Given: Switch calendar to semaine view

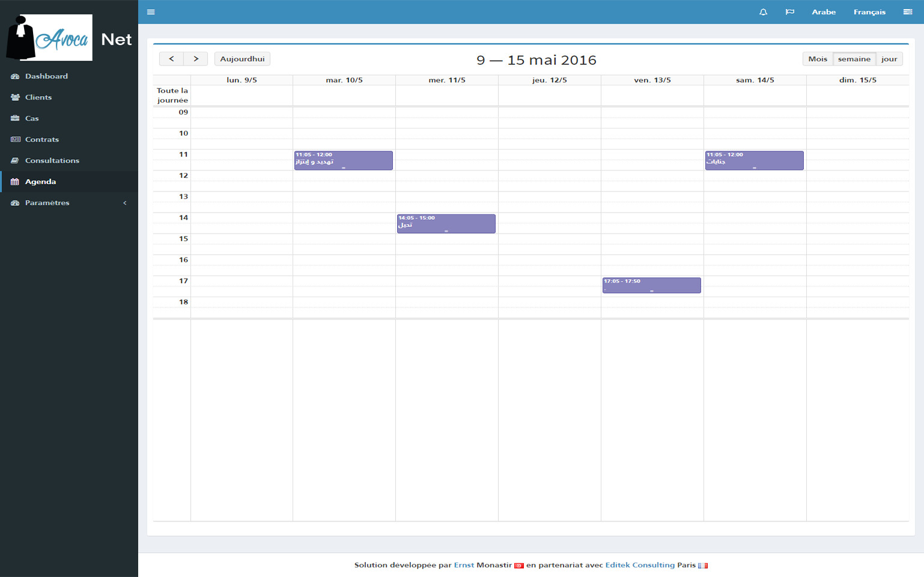Looking at the screenshot, I should [854, 59].
